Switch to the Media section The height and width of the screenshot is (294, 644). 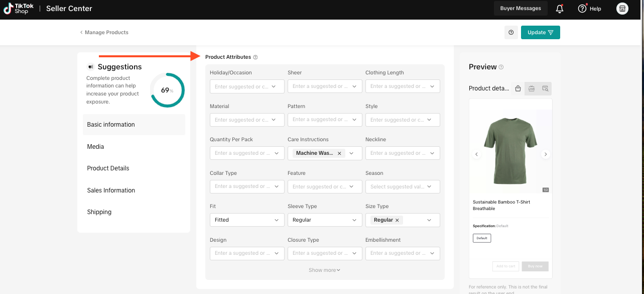[x=95, y=146]
